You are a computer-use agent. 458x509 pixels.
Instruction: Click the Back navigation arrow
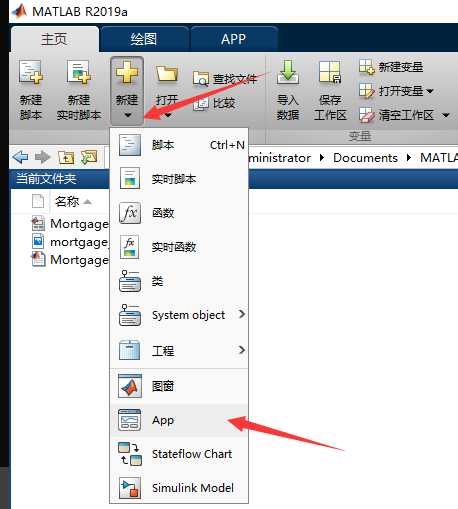pos(20,157)
